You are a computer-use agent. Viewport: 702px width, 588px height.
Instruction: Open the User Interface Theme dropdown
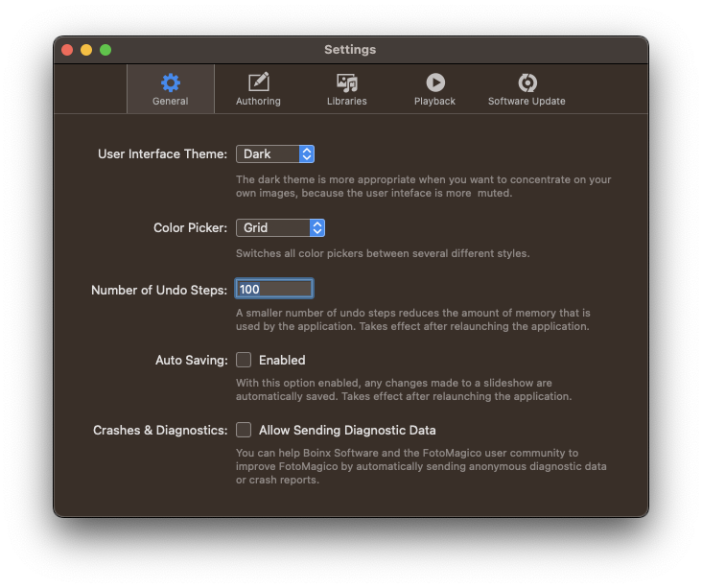tap(275, 154)
